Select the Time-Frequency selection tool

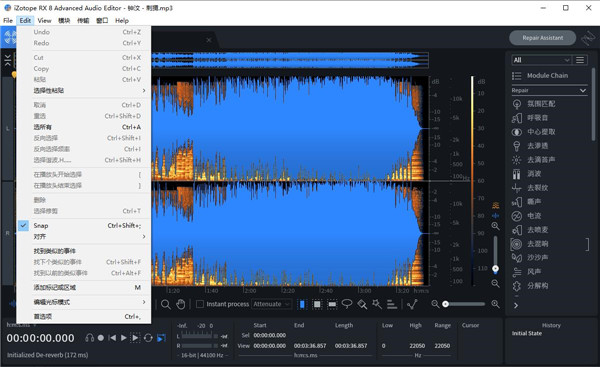coord(317,304)
